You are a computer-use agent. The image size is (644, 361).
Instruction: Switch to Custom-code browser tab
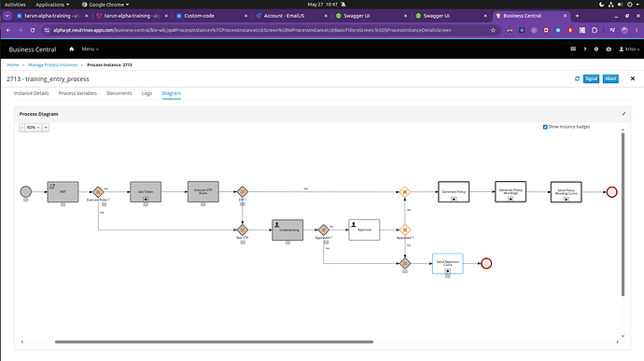pyautogui.click(x=212, y=16)
